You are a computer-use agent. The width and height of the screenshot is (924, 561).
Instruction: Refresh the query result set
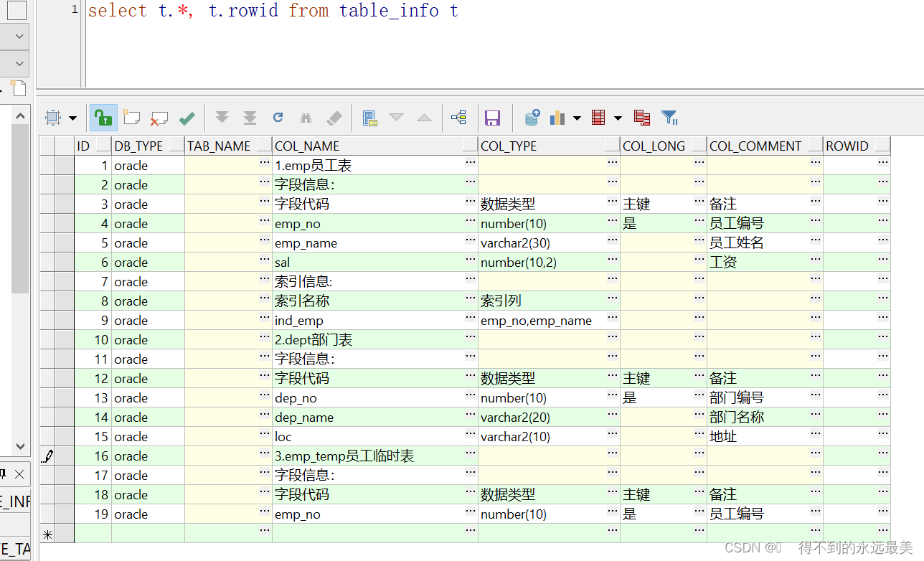(278, 117)
